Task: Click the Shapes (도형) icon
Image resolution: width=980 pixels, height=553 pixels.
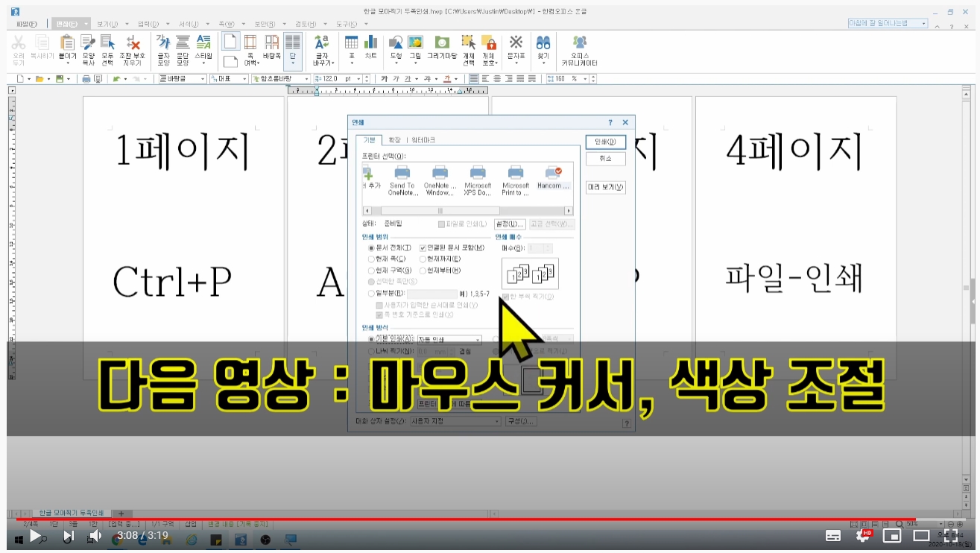Action: 396,42
